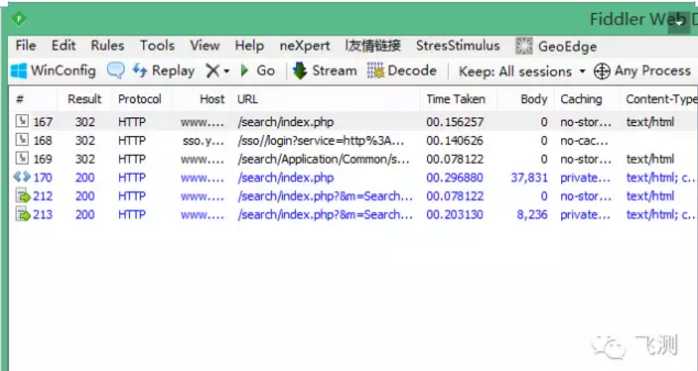Image resolution: width=698 pixels, height=371 pixels.
Task: Open the Rules menu
Action: [107, 45]
